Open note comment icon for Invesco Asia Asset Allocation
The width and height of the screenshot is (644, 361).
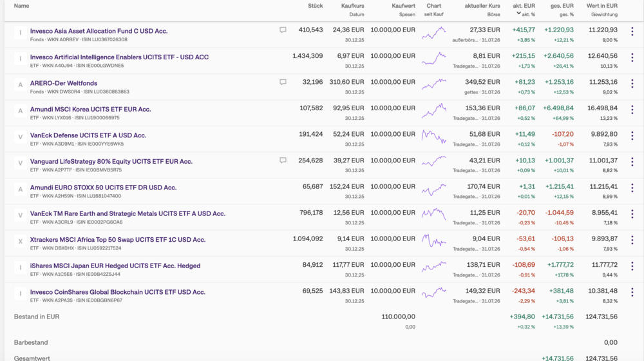283,30
